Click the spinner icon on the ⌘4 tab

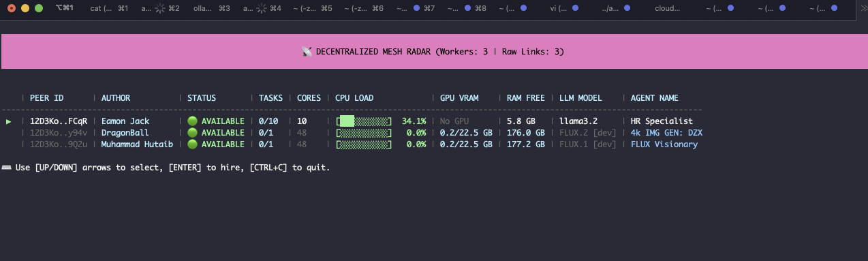(x=262, y=9)
